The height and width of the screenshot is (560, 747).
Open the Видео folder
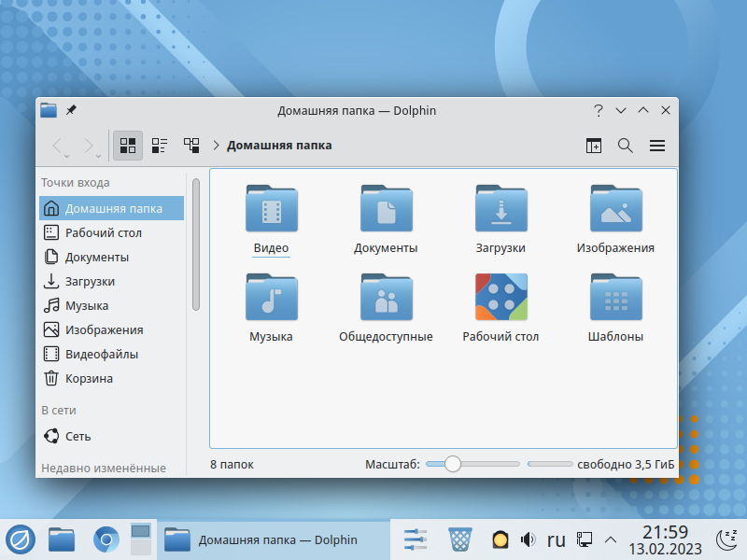272,209
